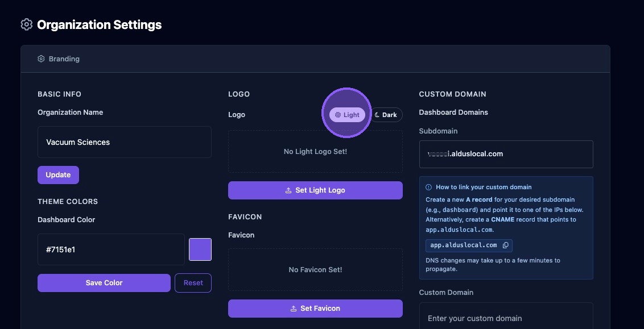Click the CUSTOM DOMAIN heading
Image resolution: width=644 pixels, height=329 pixels.
pos(453,94)
